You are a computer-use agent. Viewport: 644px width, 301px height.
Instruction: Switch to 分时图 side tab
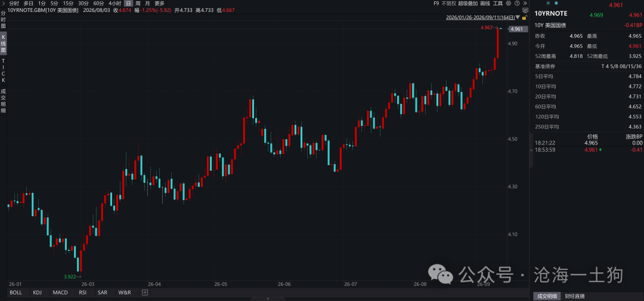click(x=4, y=19)
